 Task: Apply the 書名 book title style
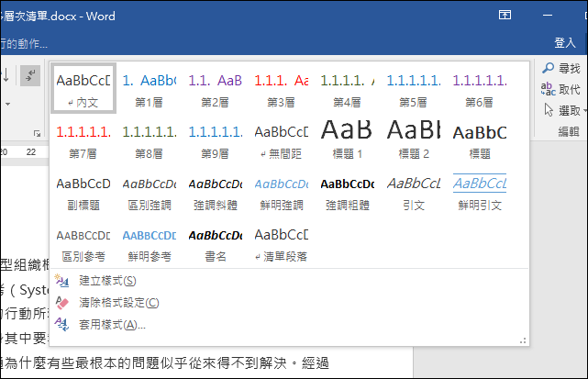216,244
